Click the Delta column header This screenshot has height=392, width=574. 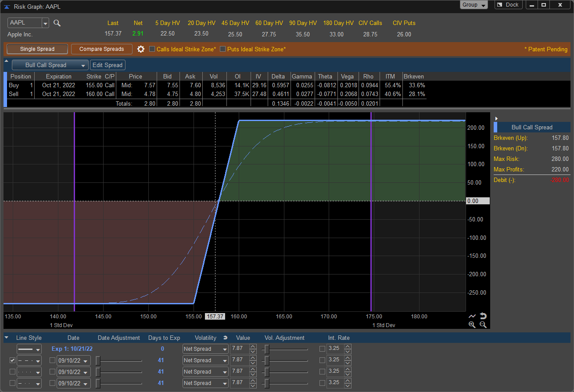tap(278, 76)
